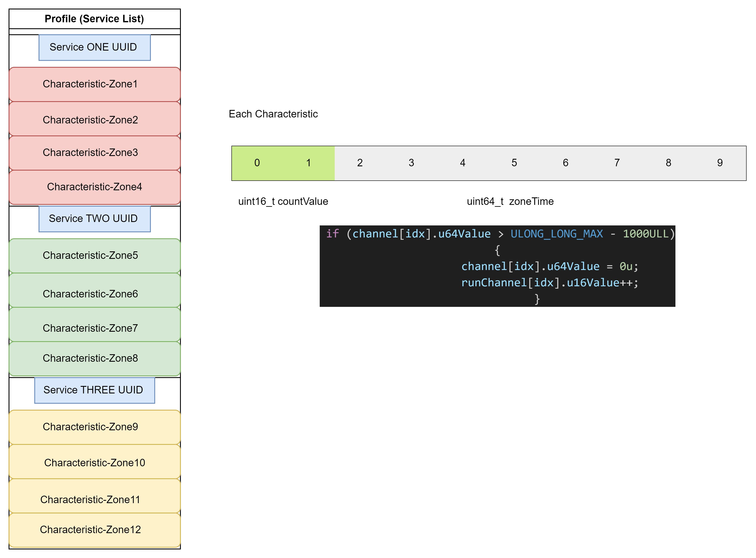Viewport: 756px width, 558px height.
Task: Select the Service ONE UUID box
Action: [x=94, y=47]
